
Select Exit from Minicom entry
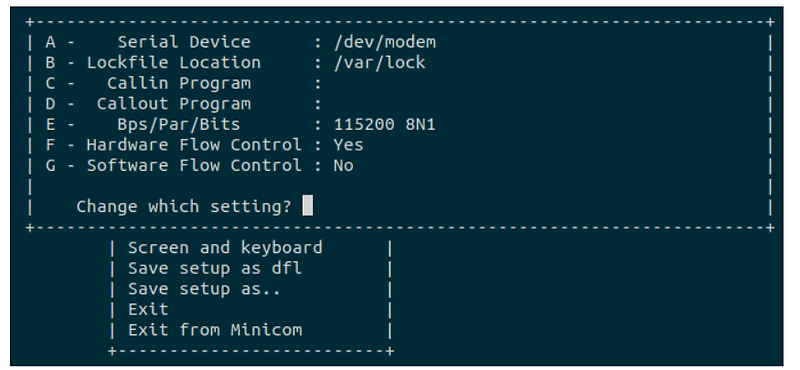click(215, 330)
